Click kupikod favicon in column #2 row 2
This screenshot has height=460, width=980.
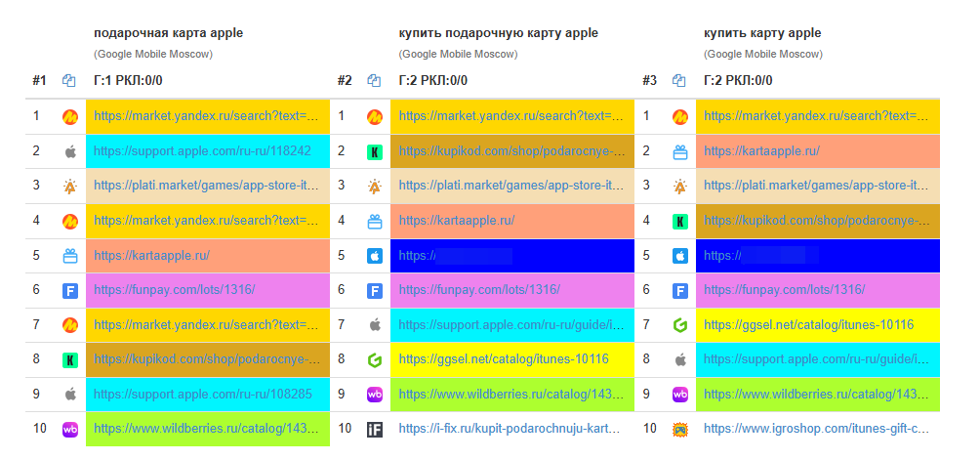click(x=375, y=151)
